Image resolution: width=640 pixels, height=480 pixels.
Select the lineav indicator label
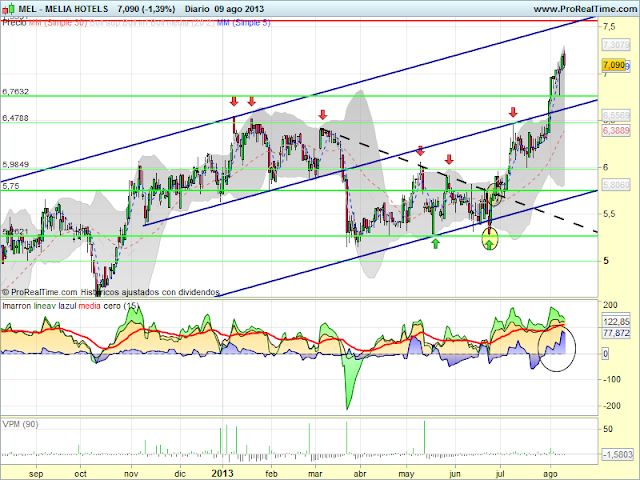tap(44, 306)
